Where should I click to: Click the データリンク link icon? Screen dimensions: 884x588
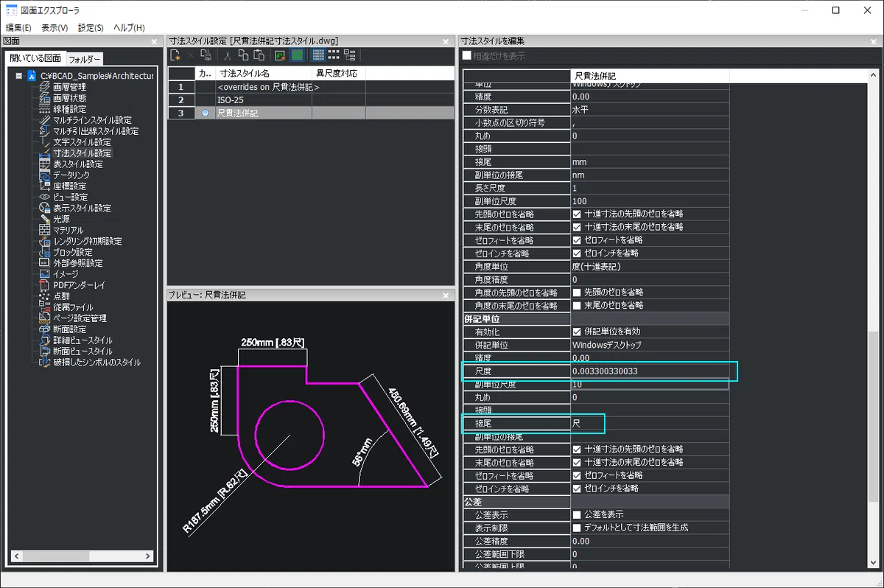(44, 175)
